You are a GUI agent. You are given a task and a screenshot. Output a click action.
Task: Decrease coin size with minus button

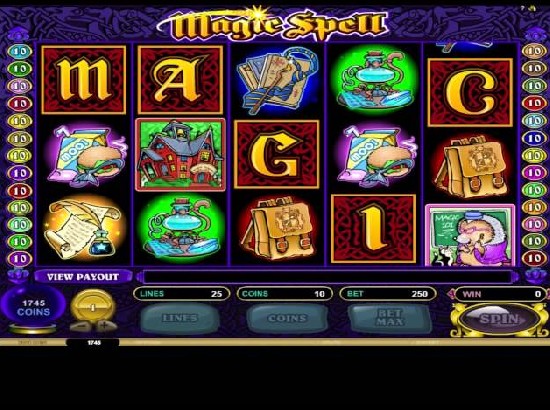79,327
